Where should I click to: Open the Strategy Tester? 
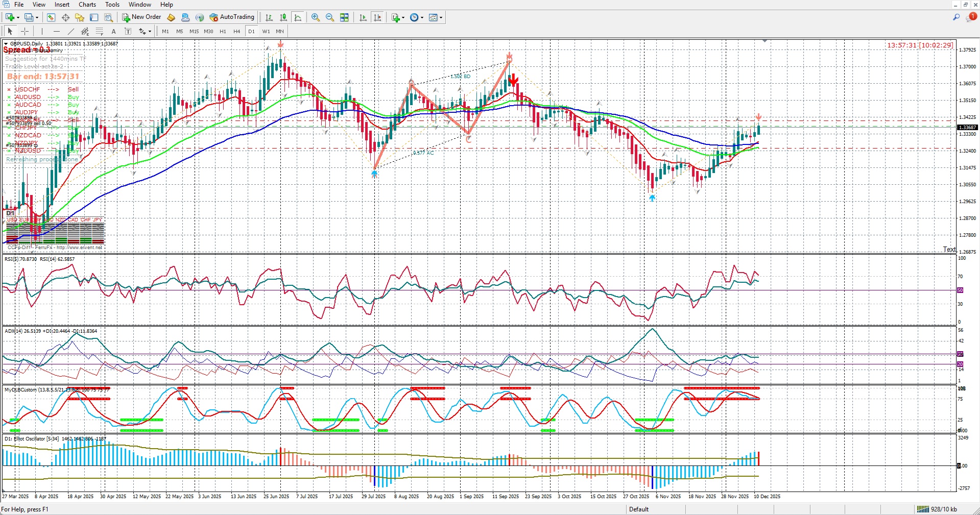pos(108,17)
